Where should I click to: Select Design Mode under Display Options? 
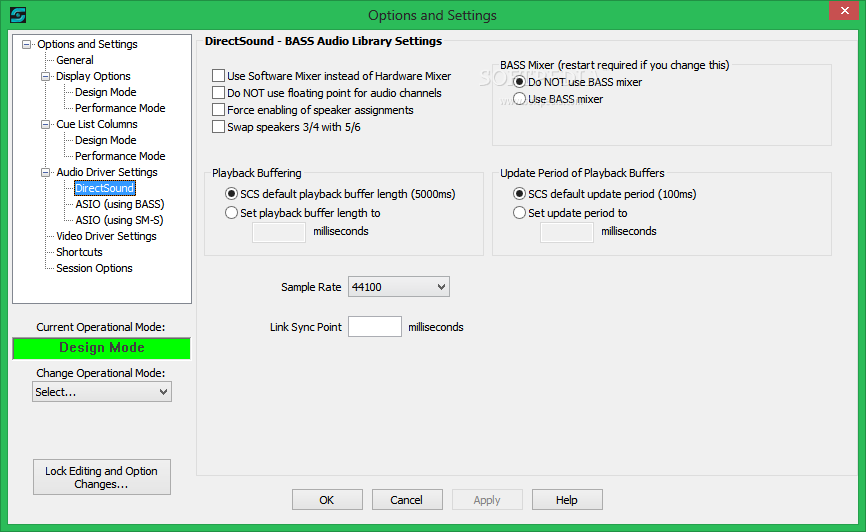(105, 92)
